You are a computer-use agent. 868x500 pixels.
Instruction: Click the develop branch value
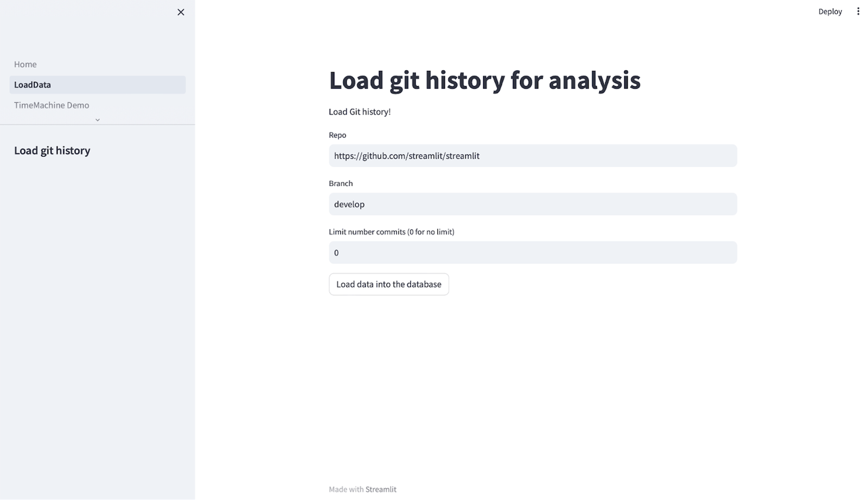[x=349, y=204]
